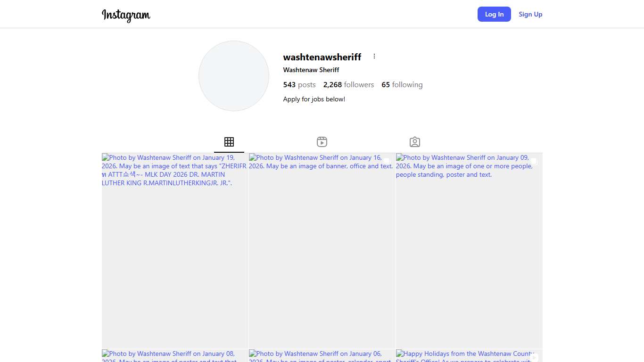Click the empty profile picture circle

(234, 76)
